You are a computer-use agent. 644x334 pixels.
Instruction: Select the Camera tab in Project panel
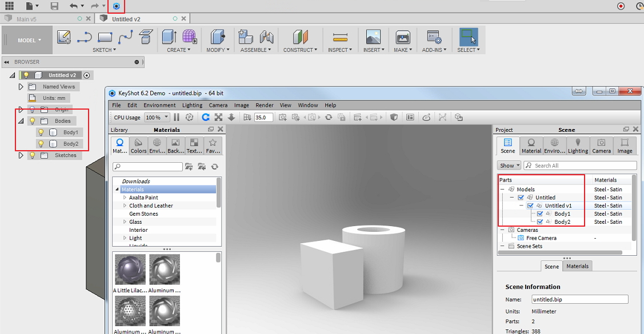(601, 146)
